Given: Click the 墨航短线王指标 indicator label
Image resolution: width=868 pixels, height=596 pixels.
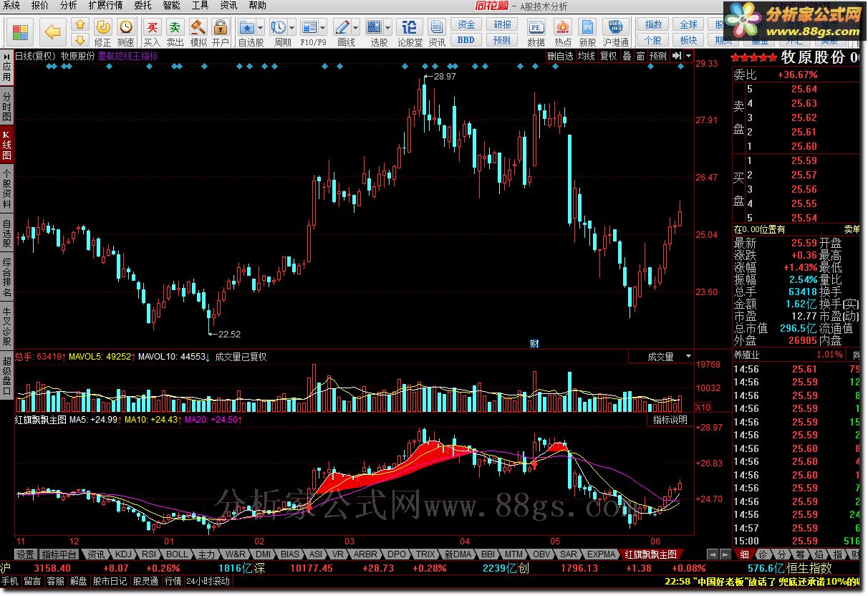Looking at the screenshot, I should [x=127, y=56].
